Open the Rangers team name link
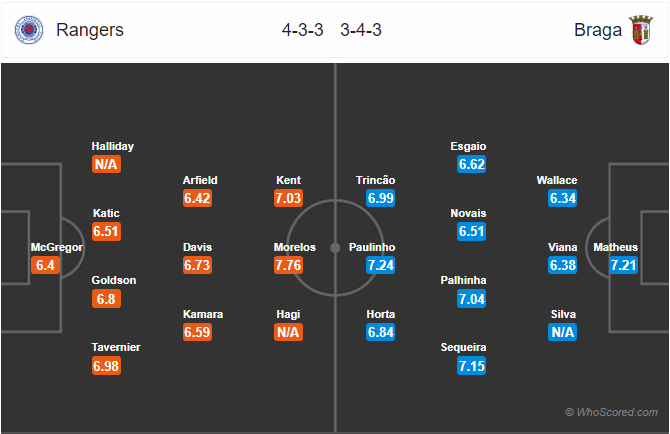 90,30
